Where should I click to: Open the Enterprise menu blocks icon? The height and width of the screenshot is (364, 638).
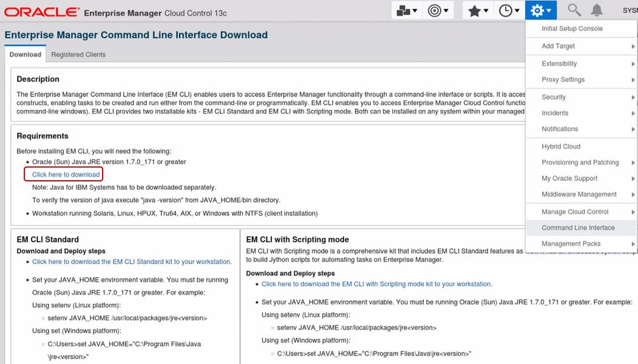[x=407, y=10]
